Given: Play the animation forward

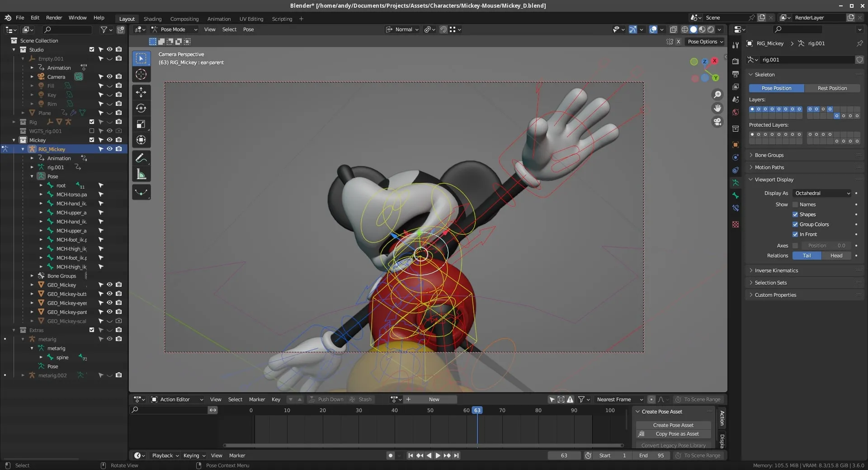Looking at the screenshot, I should tap(438, 456).
